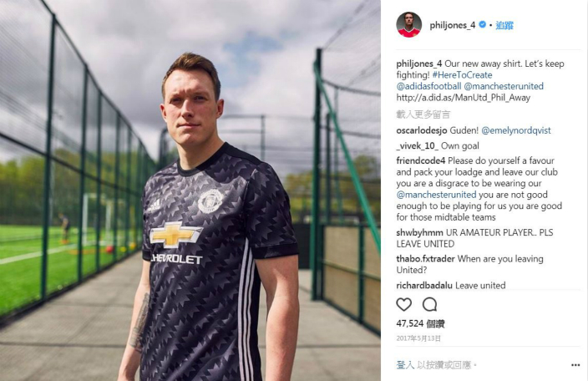Open the _vivek_10_ commenter profile
The height and width of the screenshot is (381, 588).
[417, 145]
